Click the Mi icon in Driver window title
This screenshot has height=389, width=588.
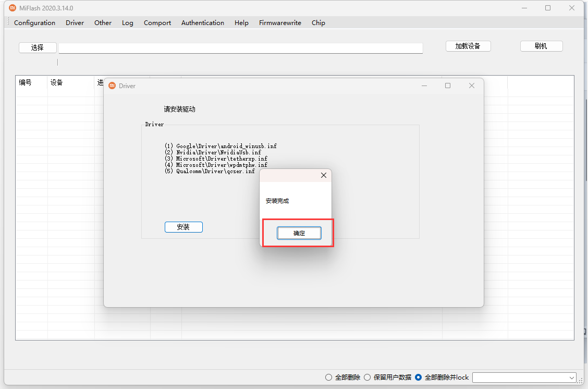point(112,86)
